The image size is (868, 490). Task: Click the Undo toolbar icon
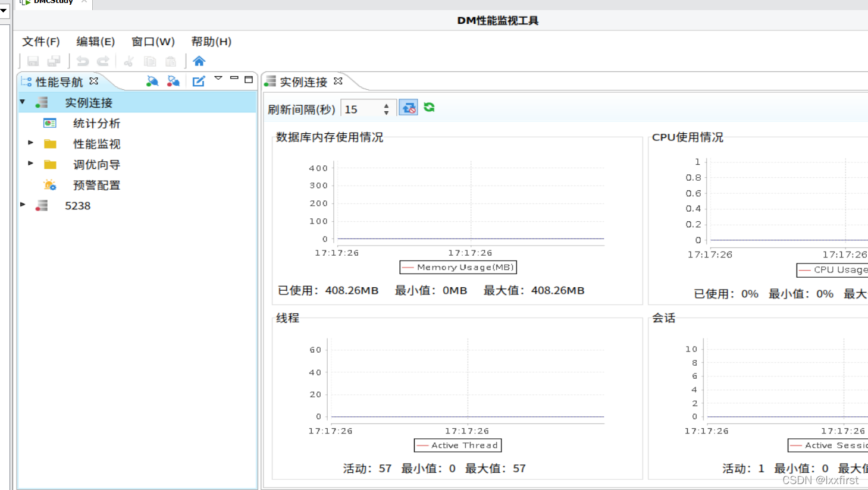[83, 61]
